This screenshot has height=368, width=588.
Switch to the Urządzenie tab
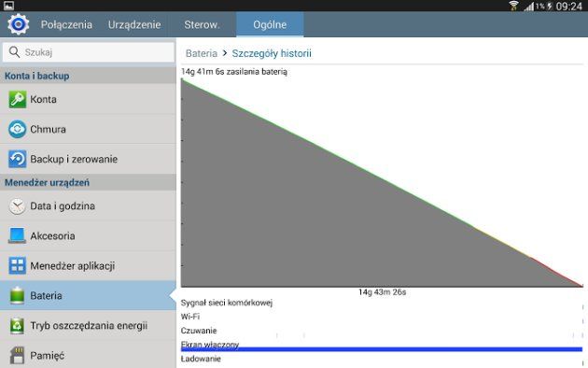tap(134, 24)
